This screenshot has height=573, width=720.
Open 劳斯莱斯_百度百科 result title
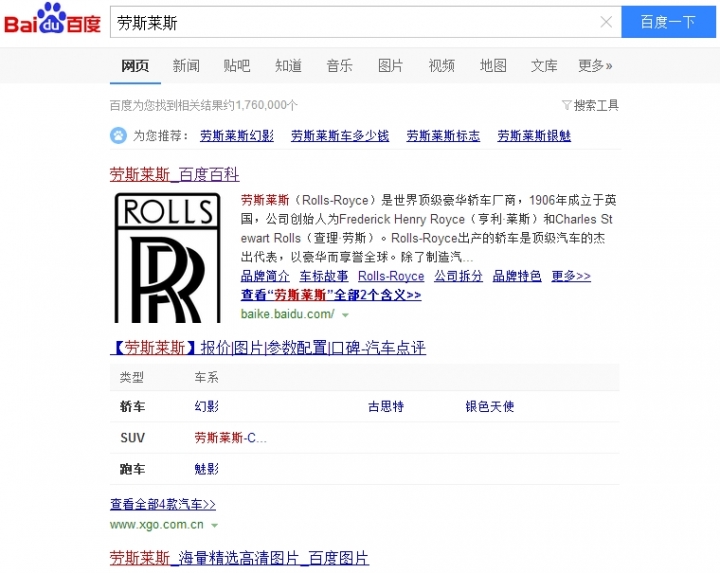174,174
